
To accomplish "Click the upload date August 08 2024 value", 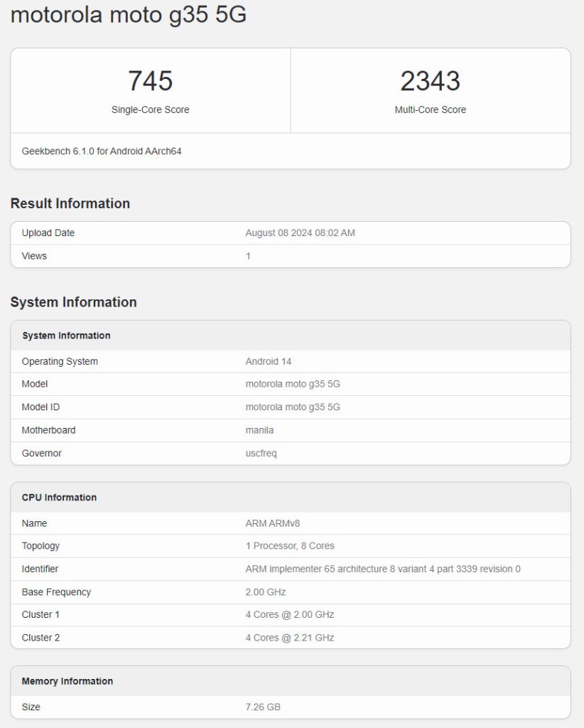I will click(x=300, y=233).
